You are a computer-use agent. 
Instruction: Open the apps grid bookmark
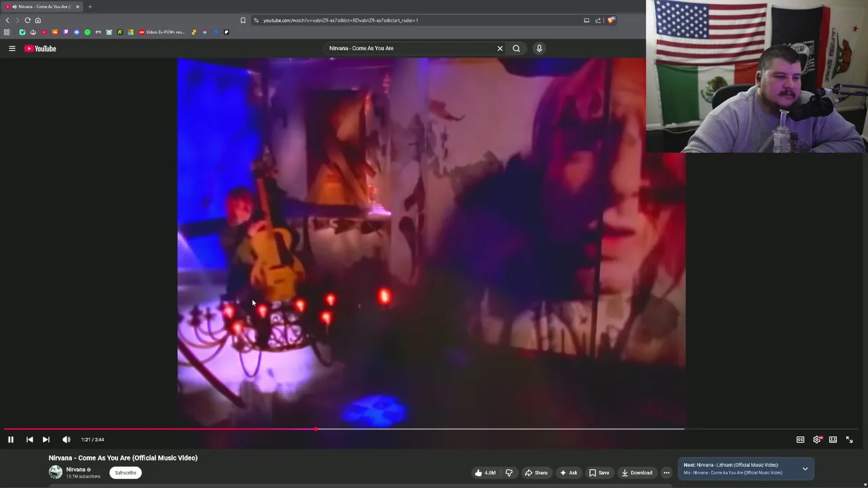pyautogui.click(x=7, y=32)
